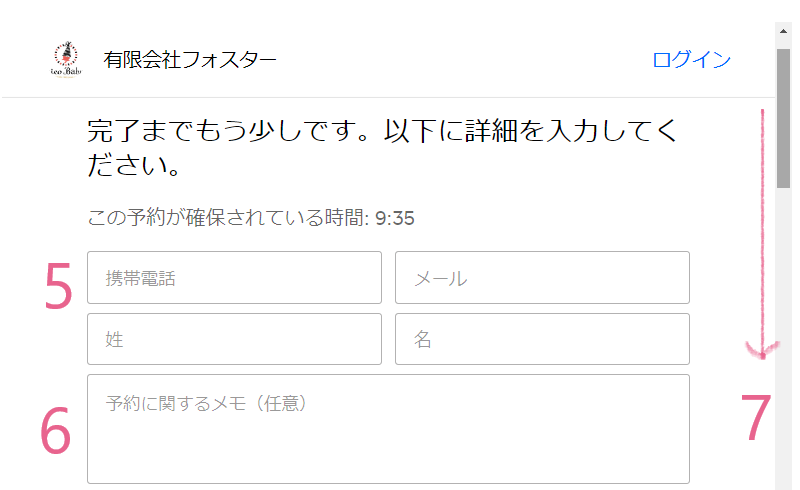Focus the メール email field
Viewport: 800px width, 490px height.
(542, 278)
